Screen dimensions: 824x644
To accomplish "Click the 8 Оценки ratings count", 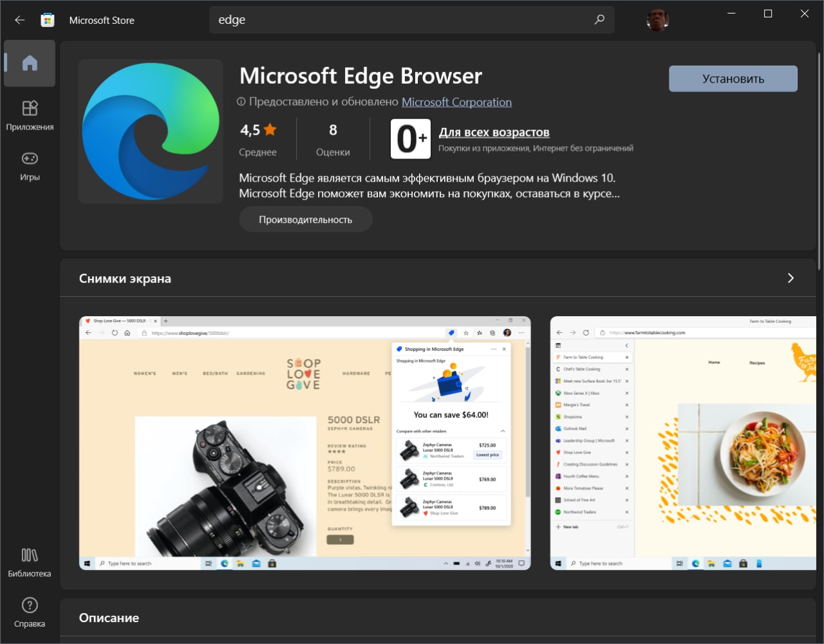I will 333,140.
